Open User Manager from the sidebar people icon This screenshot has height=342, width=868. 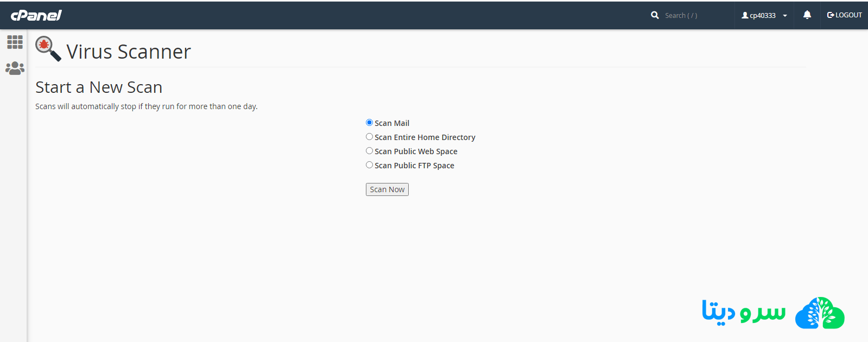coord(15,68)
